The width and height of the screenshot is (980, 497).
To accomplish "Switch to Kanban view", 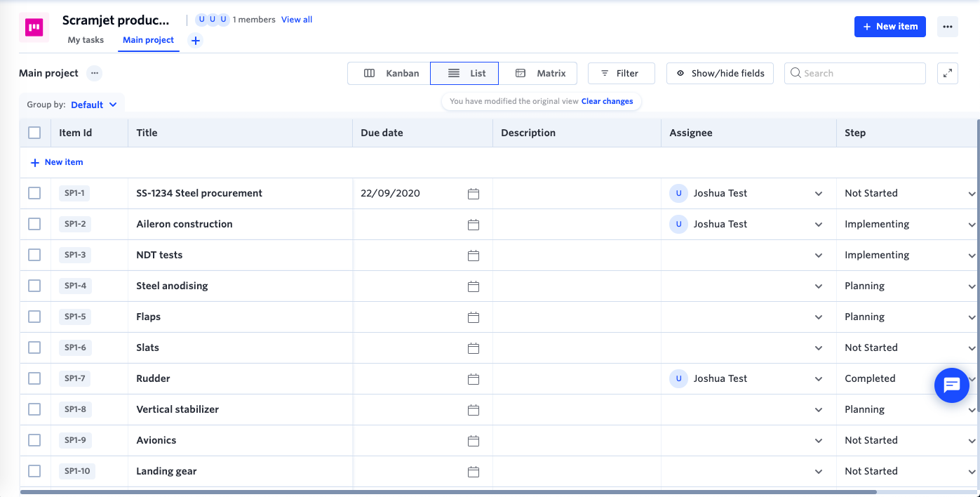I will (x=389, y=73).
